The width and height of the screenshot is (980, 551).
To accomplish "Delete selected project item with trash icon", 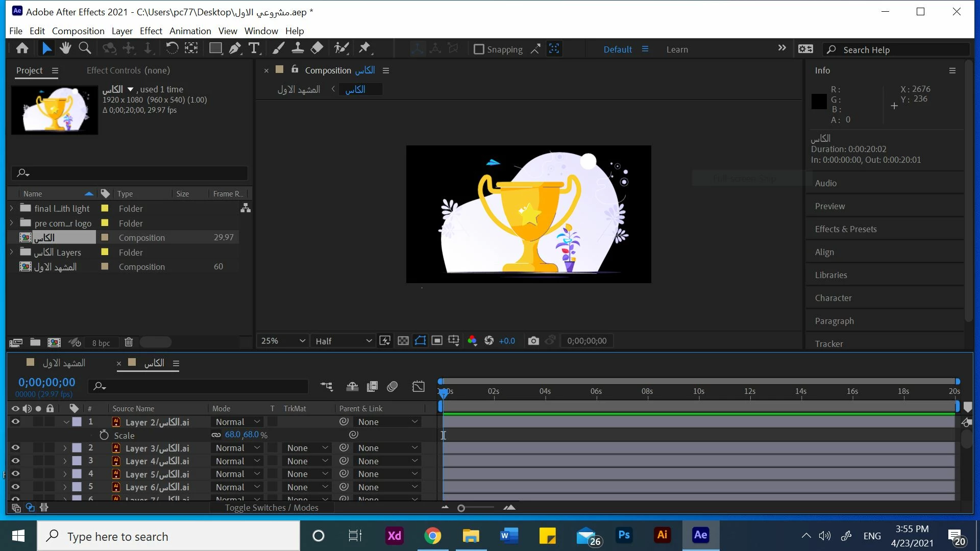I will coord(129,342).
